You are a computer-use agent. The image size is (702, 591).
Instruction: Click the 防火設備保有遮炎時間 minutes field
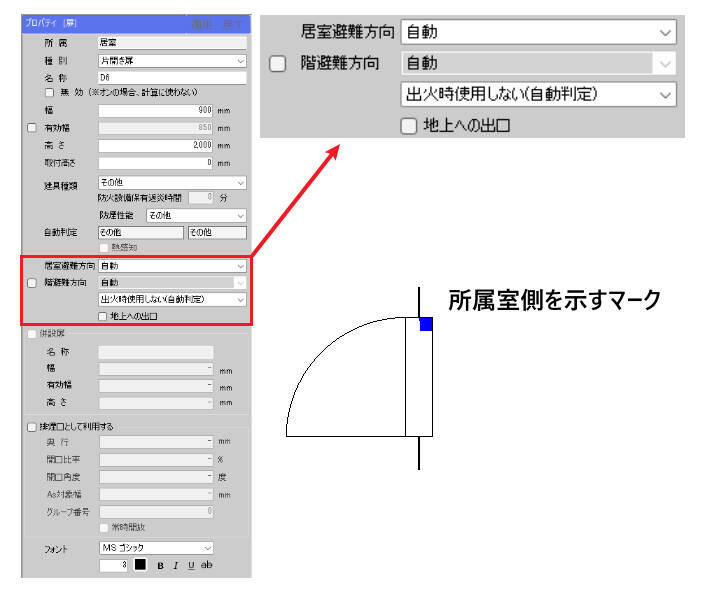coord(201,197)
